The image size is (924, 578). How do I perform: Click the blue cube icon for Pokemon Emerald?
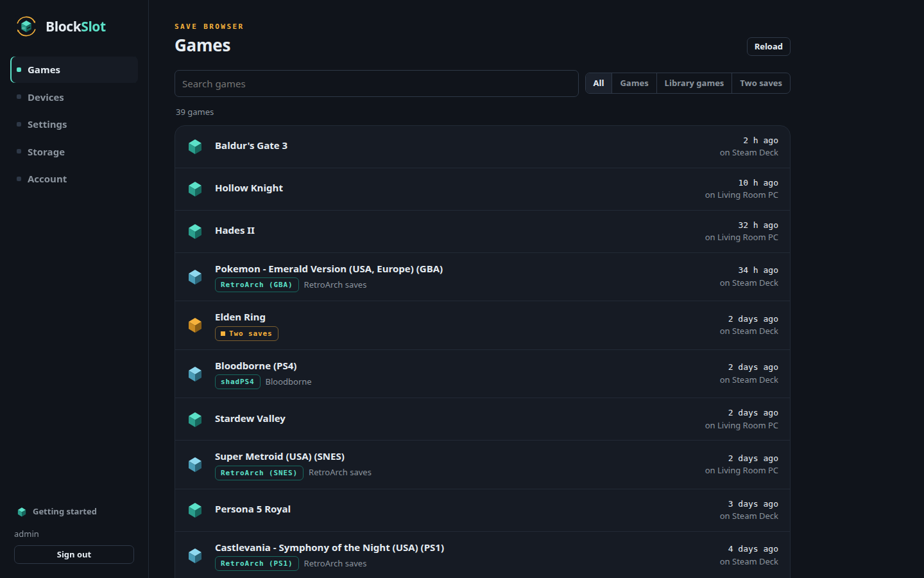195,277
